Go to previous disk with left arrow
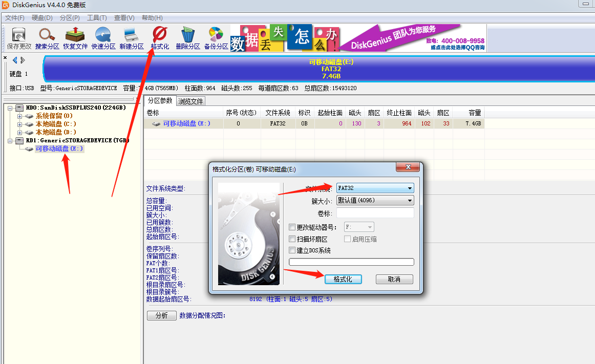Image resolution: width=595 pixels, height=364 pixels. pyautogui.click(x=15, y=60)
